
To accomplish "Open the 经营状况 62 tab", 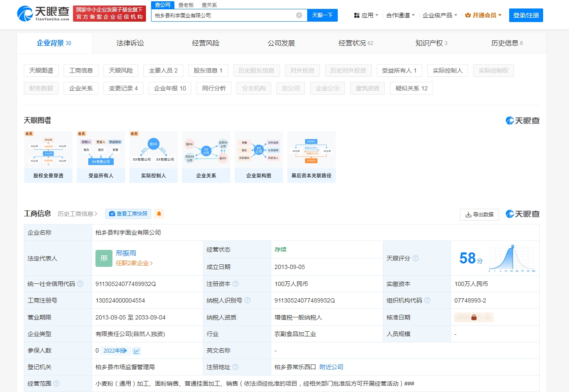I will [x=356, y=43].
